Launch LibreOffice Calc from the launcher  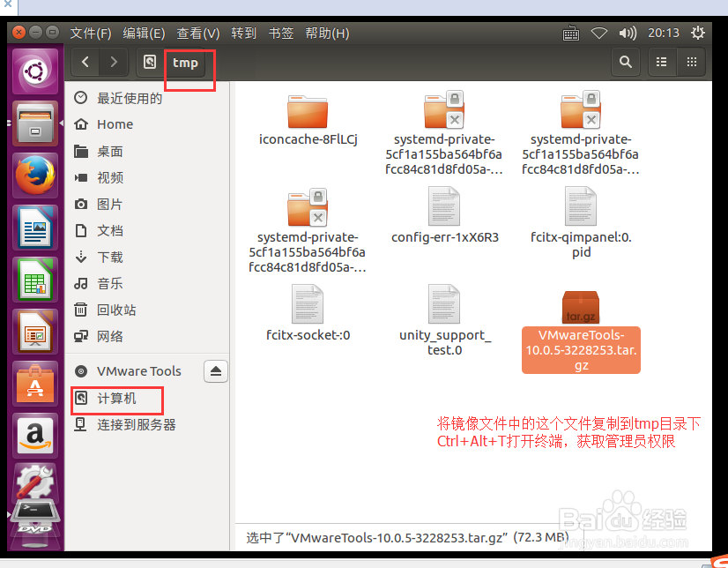click(35, 280)
